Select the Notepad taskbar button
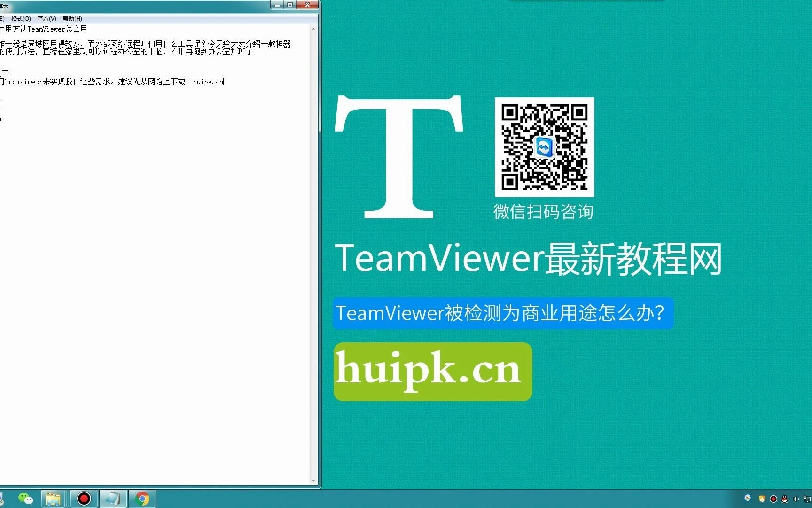812x508 pixels. click(x=113, y=499)
